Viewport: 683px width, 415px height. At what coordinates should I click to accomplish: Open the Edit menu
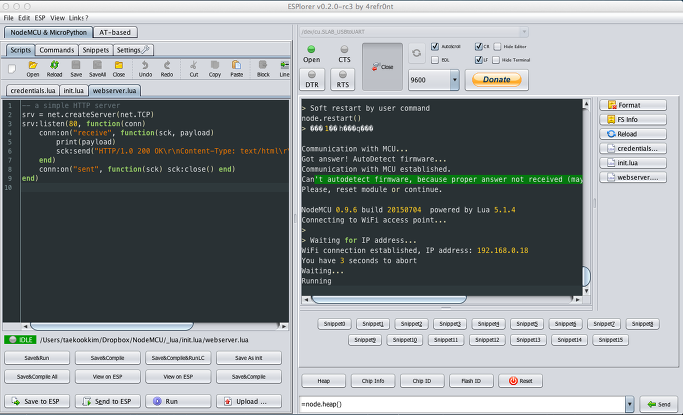24,18
